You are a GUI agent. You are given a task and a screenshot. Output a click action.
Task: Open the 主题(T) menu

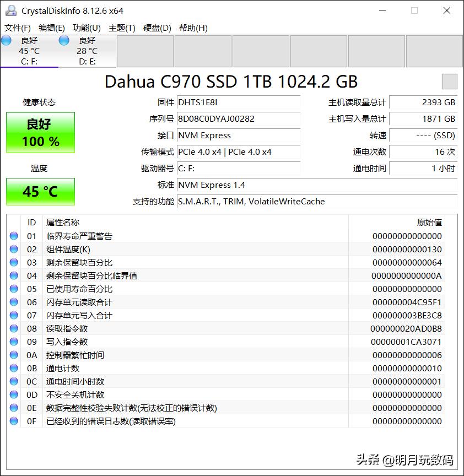121,28
